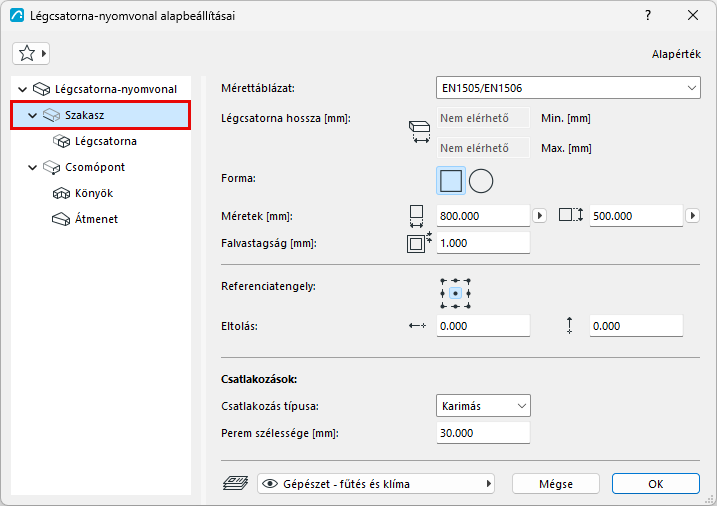Toggle layer visibility eye icon
The image size is (717, 506).
[270, 484]
